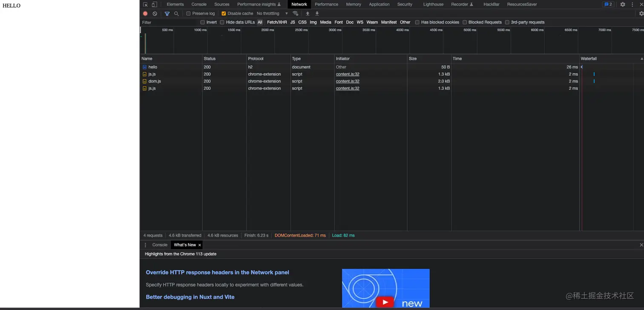Stop recording network log (red circle)
The height and width of the screenshot is (310, 644).
145,14
